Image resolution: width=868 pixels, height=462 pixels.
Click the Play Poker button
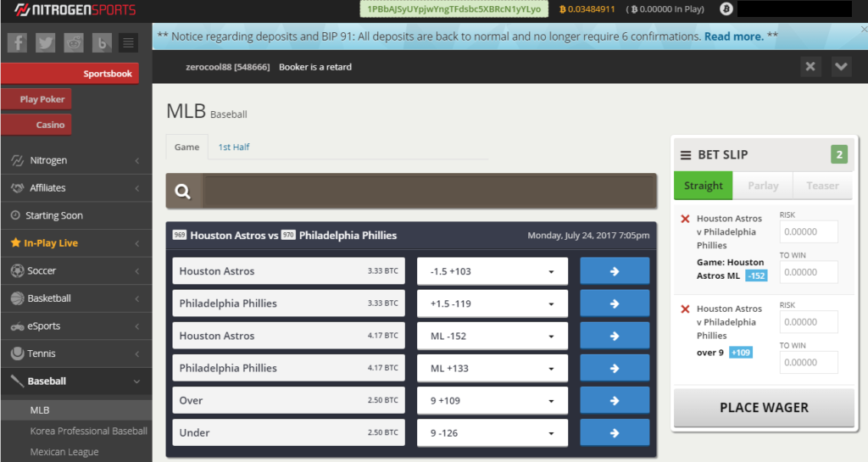click(36, 99)
